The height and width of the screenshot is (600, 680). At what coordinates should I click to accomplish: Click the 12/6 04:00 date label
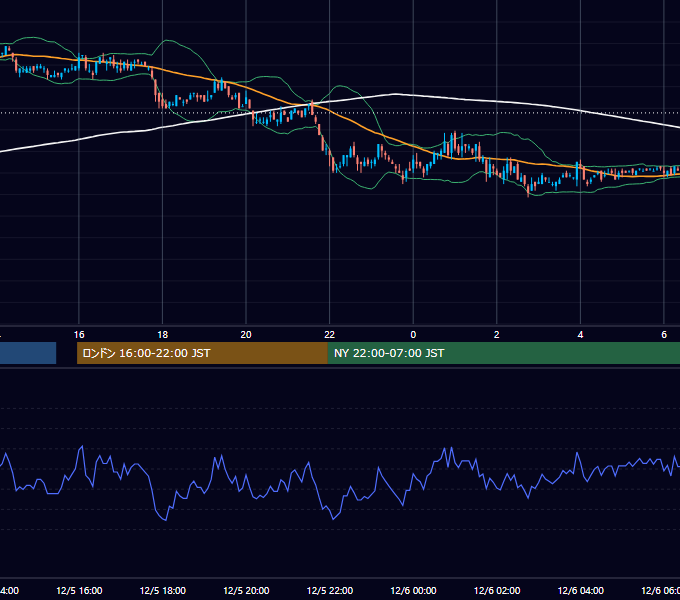581,591
